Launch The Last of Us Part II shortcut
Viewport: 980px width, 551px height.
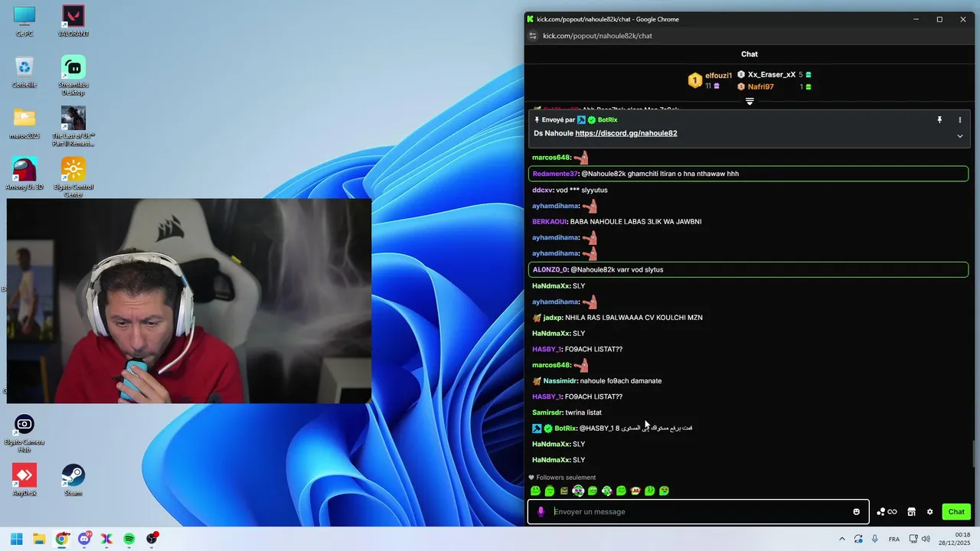pyautogui.click(x=73, y=126)
